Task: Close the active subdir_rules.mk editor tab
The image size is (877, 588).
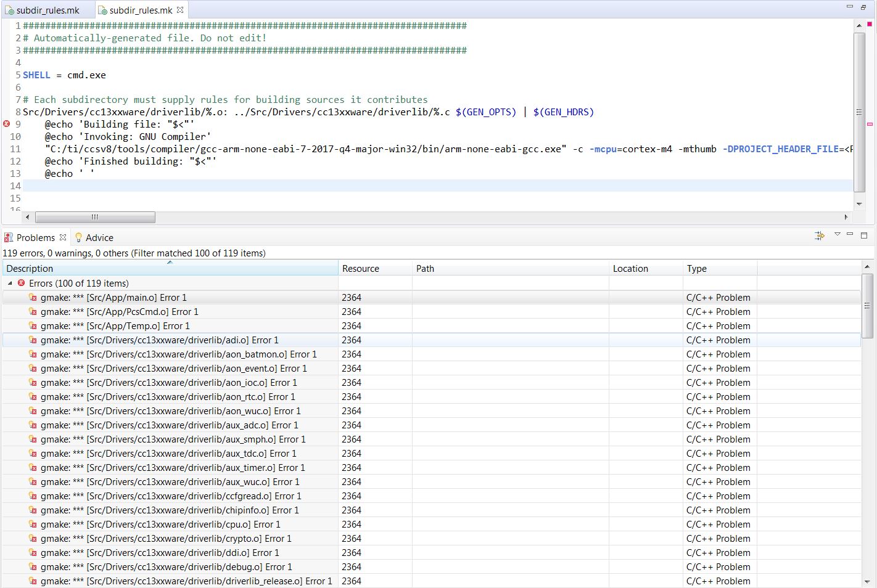Action: pos(180,10)
